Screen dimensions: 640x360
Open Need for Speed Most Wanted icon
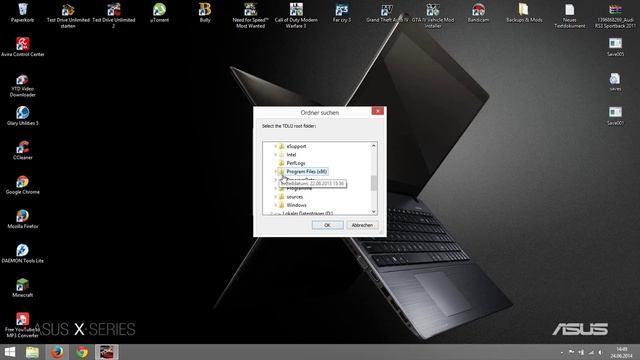tap(251, 16)
